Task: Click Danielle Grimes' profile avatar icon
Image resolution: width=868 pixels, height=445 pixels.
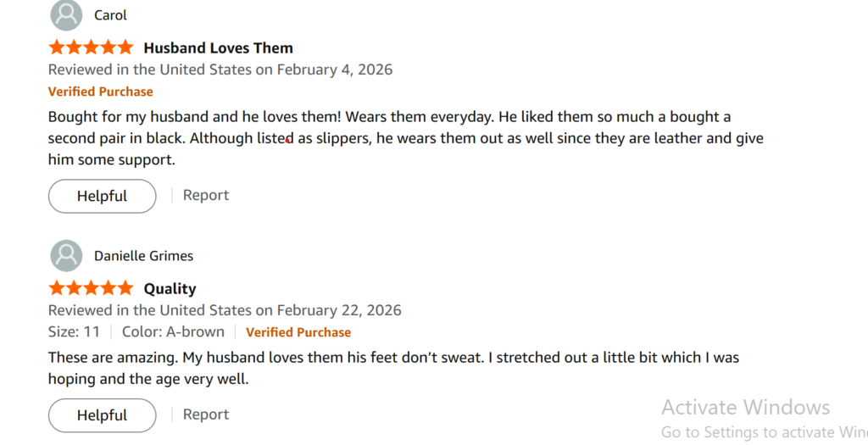Action: 66,256
